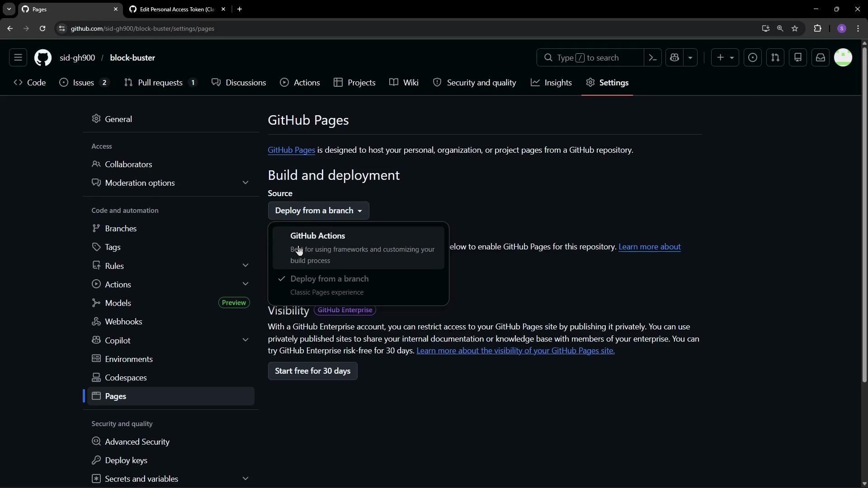Switch to the Pull requests tab
868x488 pixels.
pos(161,83)
